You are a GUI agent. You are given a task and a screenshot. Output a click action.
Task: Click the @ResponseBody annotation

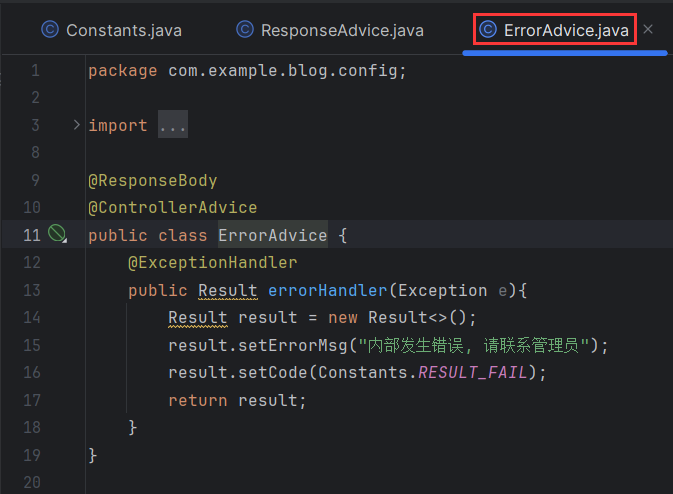coord(153,180)
